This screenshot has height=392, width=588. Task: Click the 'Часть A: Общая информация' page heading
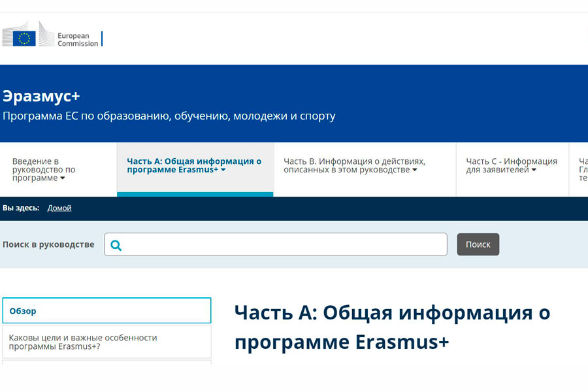pyautogui.click(x=392, y=327)
